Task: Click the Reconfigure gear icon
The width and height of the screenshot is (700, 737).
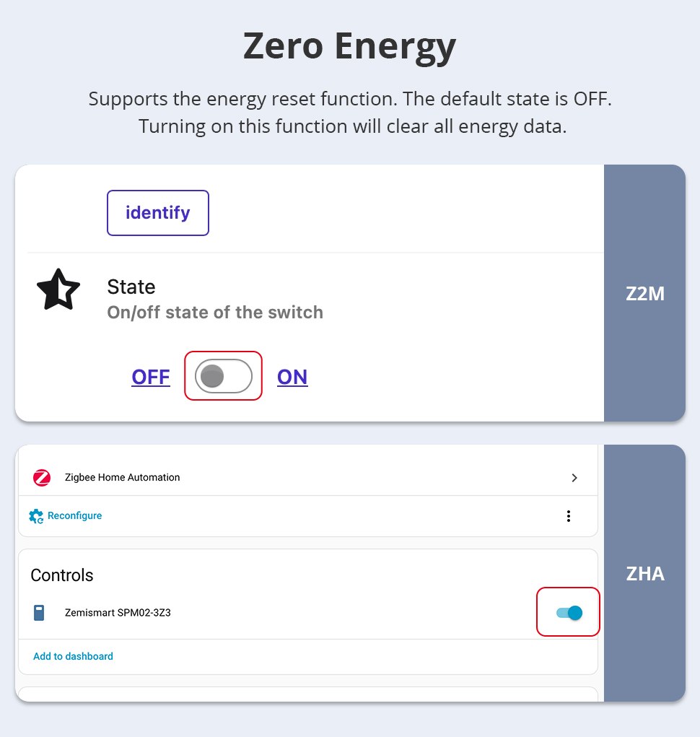Action: click(36, 516)
